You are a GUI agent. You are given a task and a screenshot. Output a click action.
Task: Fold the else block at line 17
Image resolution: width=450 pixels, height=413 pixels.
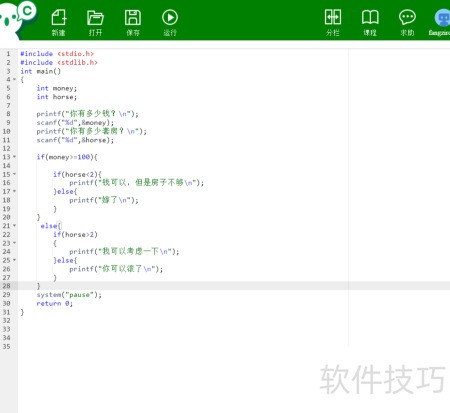(x=14, y=191)
